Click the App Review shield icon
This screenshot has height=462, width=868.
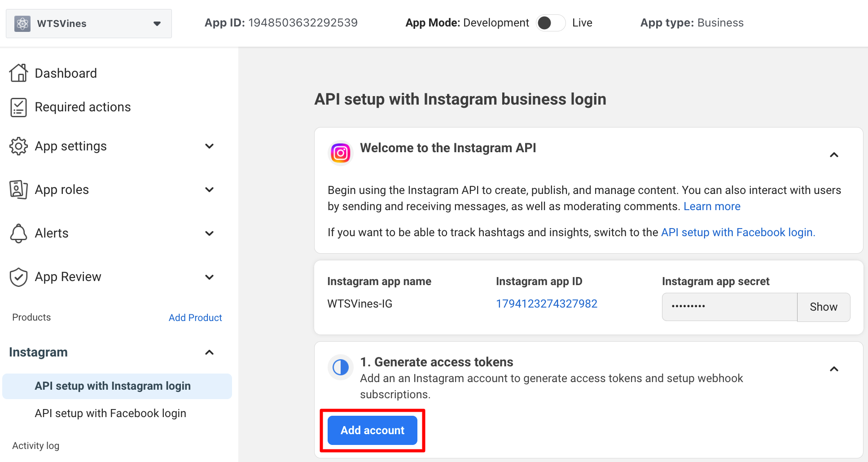[x=18, y=277]
